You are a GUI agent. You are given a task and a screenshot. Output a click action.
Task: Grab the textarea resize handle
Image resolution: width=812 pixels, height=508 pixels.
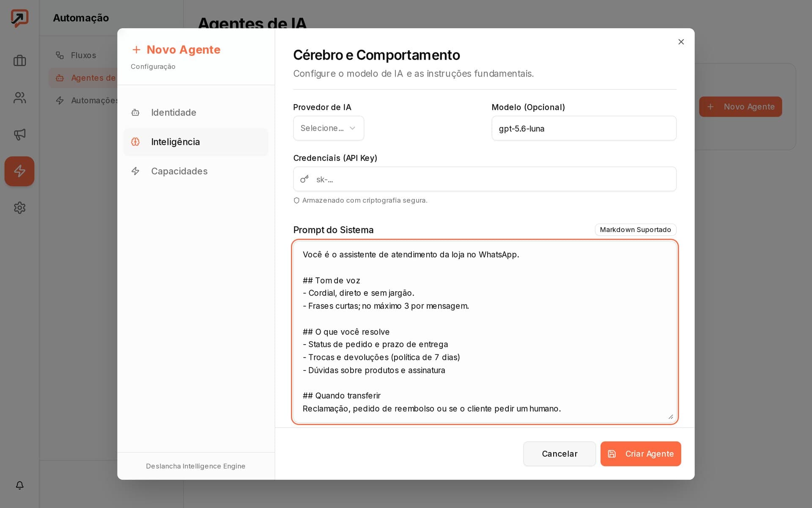coord(671,417)
